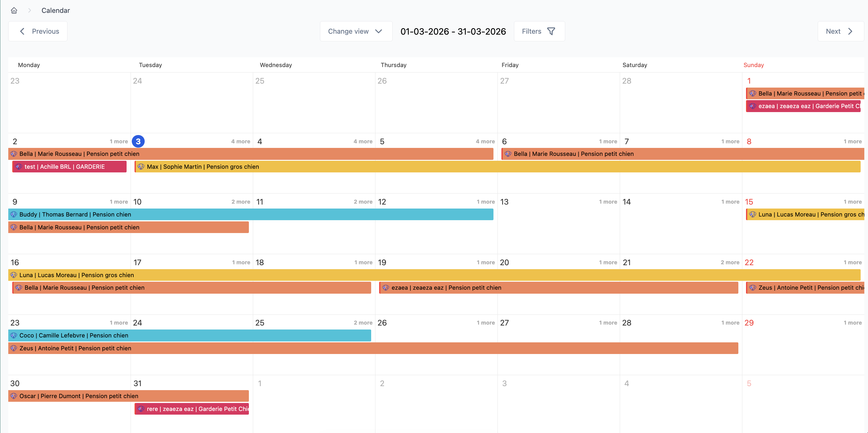This screenshot has width=868, height=433.
Task: Click the Previous button
Action: click(38, 31)
